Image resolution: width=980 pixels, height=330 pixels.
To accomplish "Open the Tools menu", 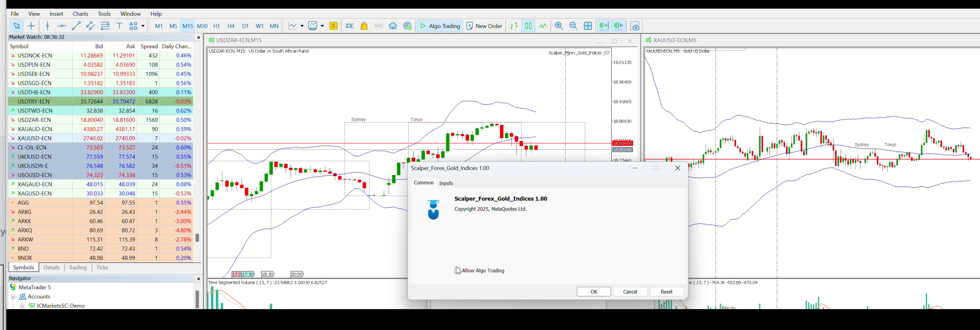I will pos(104,14).
